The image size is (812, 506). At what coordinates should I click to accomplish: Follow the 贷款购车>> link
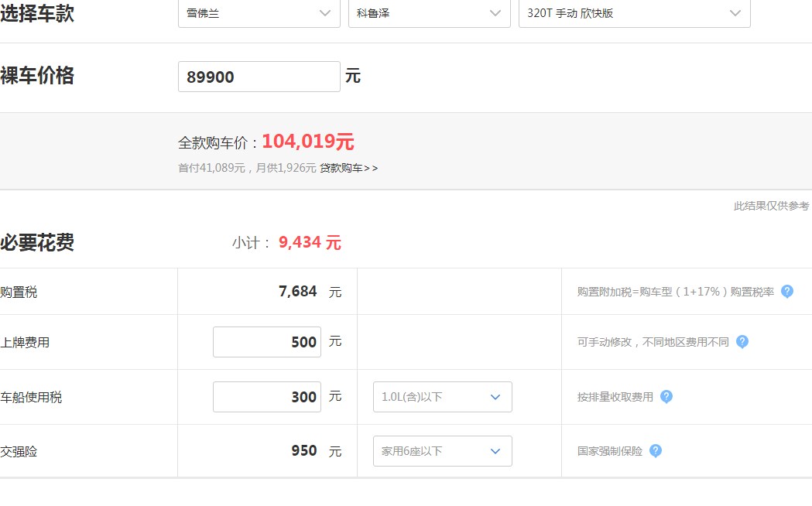[348, 168]
